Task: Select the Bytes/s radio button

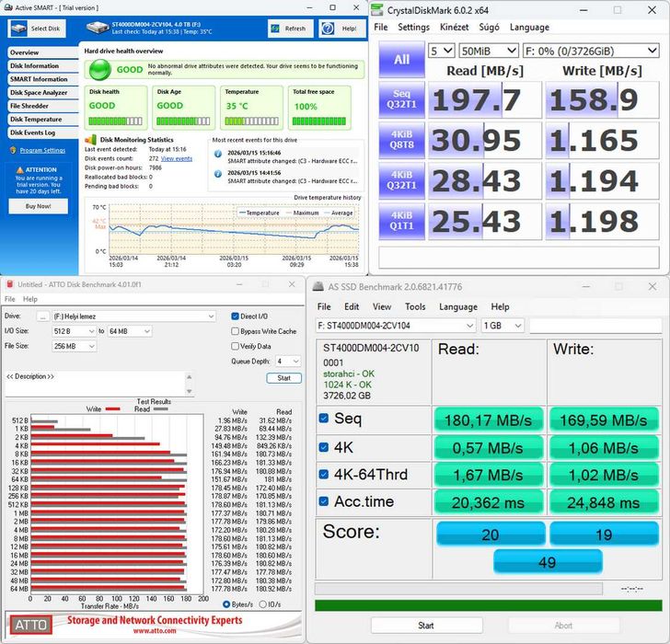Action: [226, 604]
